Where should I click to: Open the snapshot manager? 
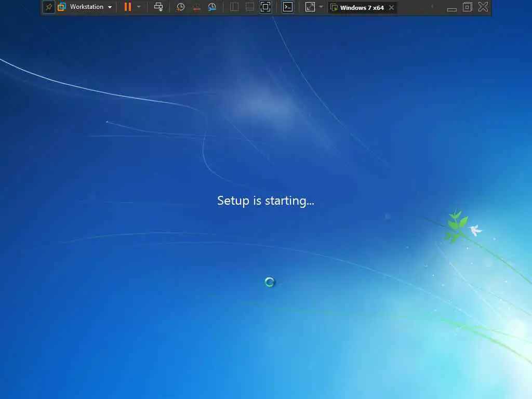pos(212,7)
